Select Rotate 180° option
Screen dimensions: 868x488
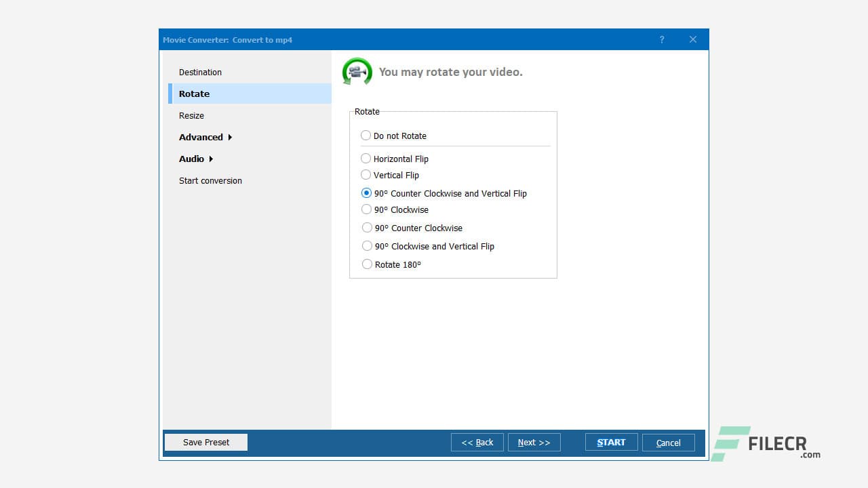point(366,264)
